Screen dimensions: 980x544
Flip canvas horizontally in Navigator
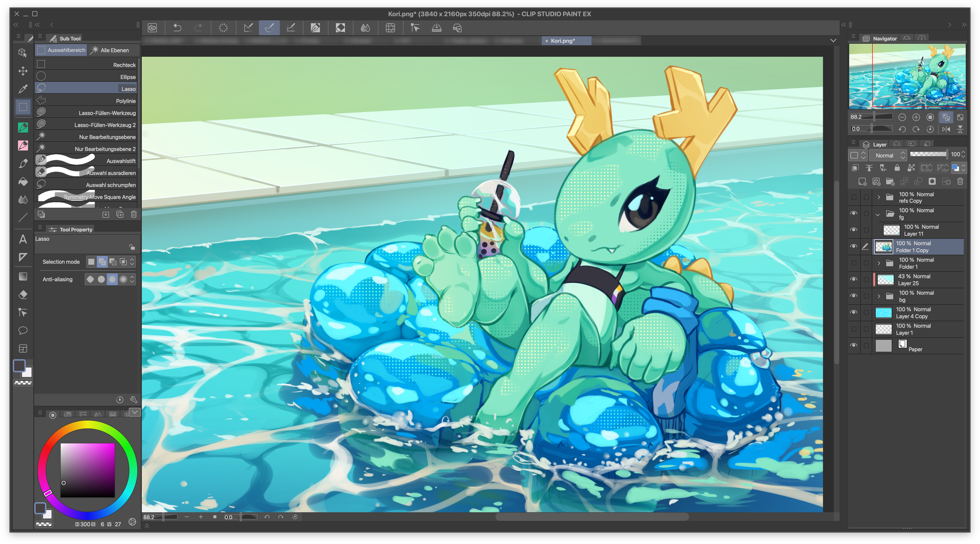(x=946, y=129)
